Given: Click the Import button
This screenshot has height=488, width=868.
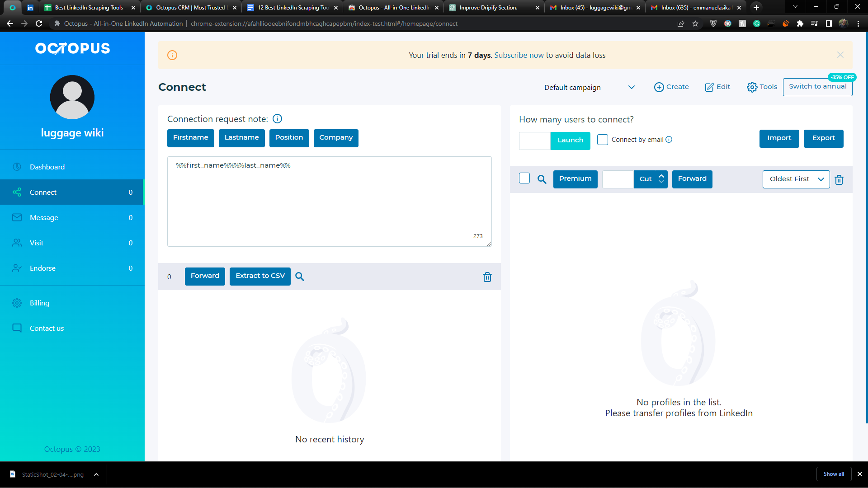Looking at the screenshot, I should (779, 138).
